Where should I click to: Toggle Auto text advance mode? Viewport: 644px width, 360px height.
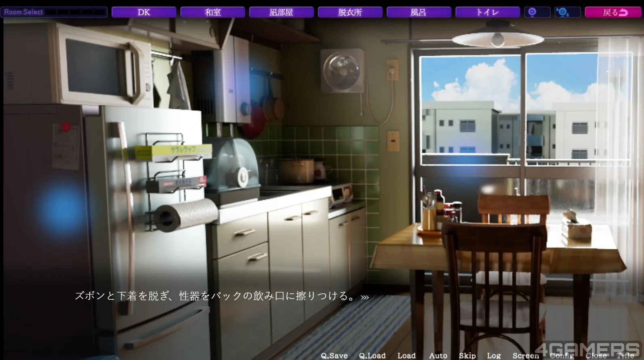coord(438,356)
